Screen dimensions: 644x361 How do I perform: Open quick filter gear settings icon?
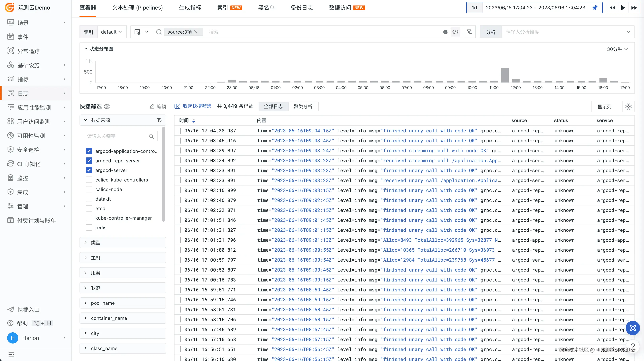click(107, 107)
